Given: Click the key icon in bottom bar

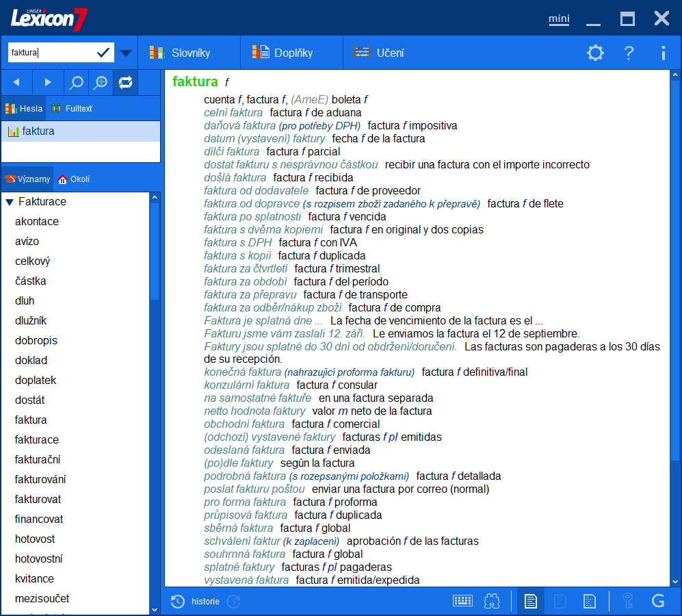Looking at the screenshot, I should (x=628, y=601).
